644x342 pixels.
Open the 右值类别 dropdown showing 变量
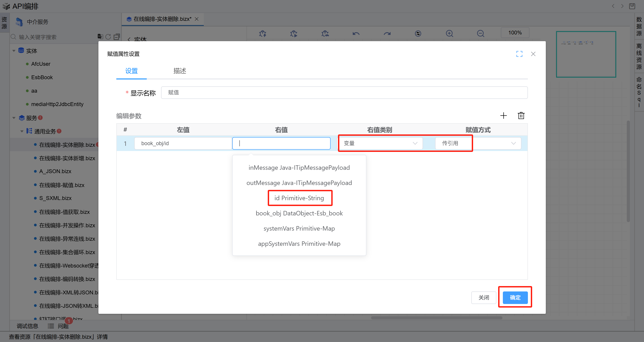pyautogui.click(x=380, y=143)
